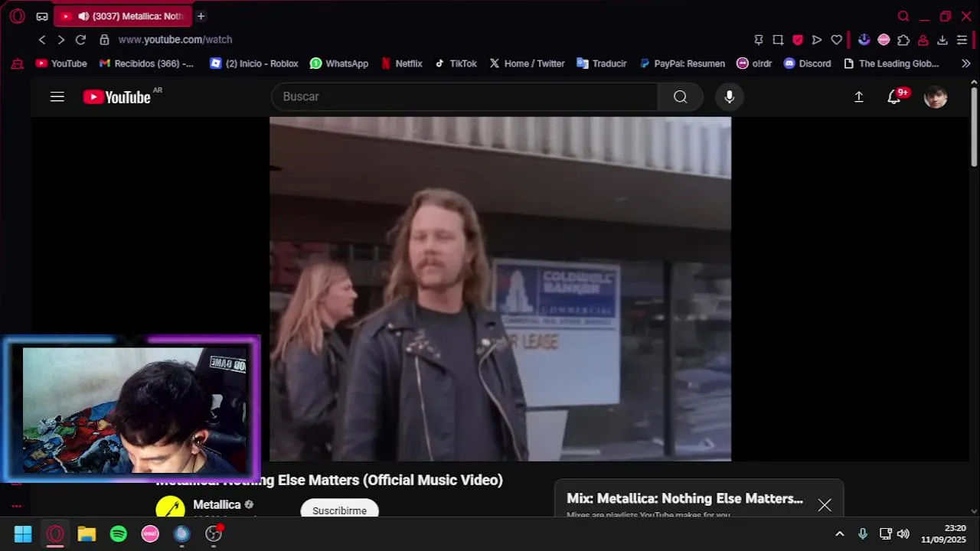
Task: Start voice search with microphone
Action: click(729, 96)
